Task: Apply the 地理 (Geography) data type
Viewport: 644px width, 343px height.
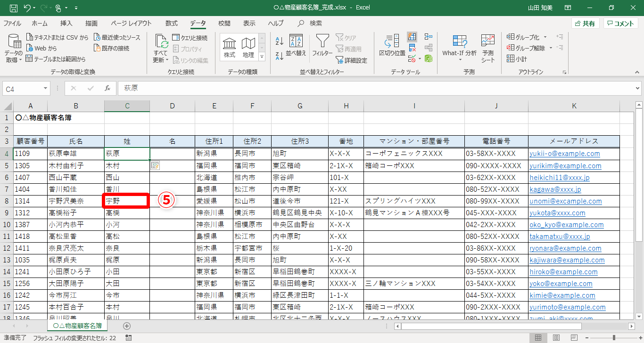Action: (248, 48)
